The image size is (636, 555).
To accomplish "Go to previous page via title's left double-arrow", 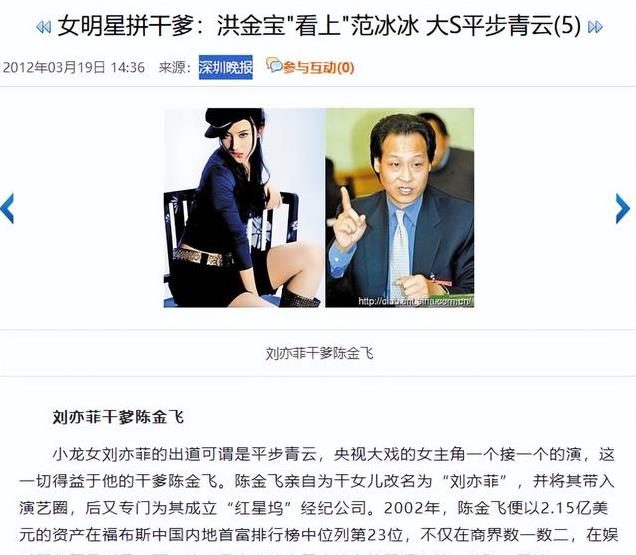I will [43, 27].
